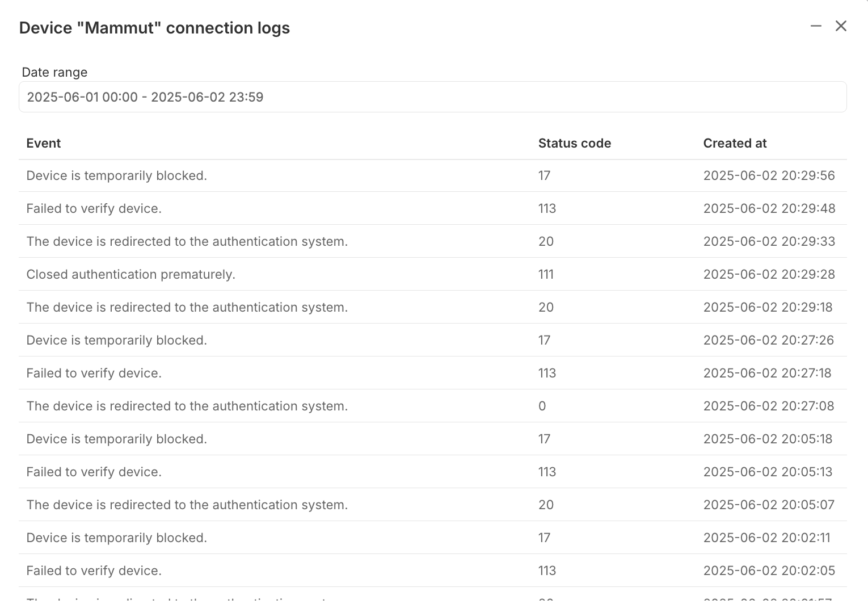Open the date range input field
868x604 pixels.
coord(433,97)
